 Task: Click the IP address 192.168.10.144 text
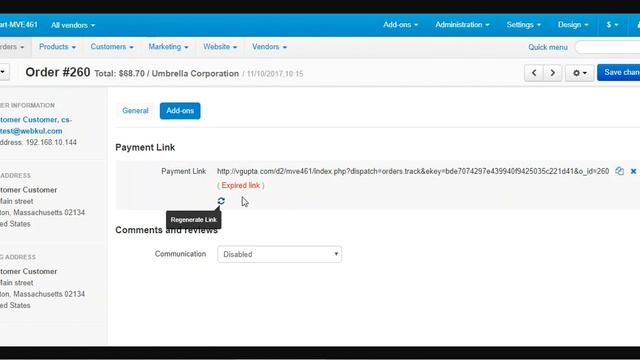click(x=51, y=142)
